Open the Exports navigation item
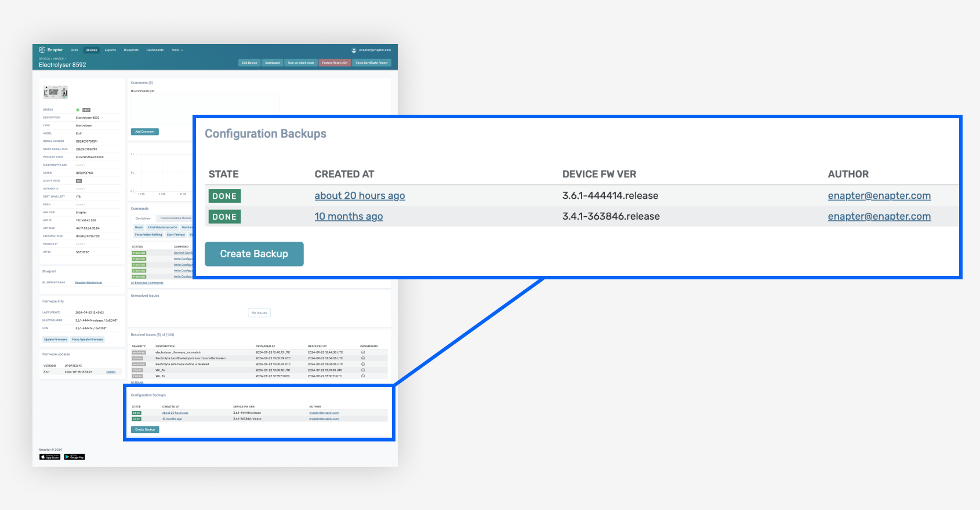The width and height of the screenshot is (980, 510). coord(110,50)
